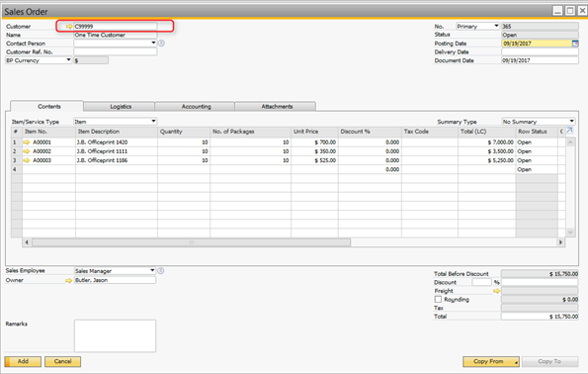Switch to the Attachments tab
The height and width of the screenshot is (374, 588).
276,107
